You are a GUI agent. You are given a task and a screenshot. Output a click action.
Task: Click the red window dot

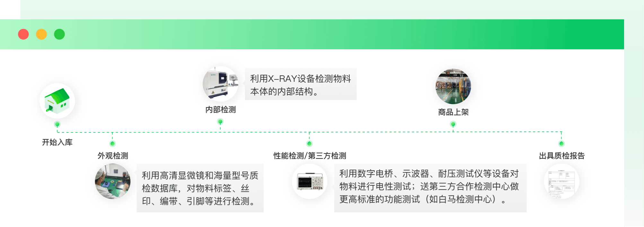23,34
